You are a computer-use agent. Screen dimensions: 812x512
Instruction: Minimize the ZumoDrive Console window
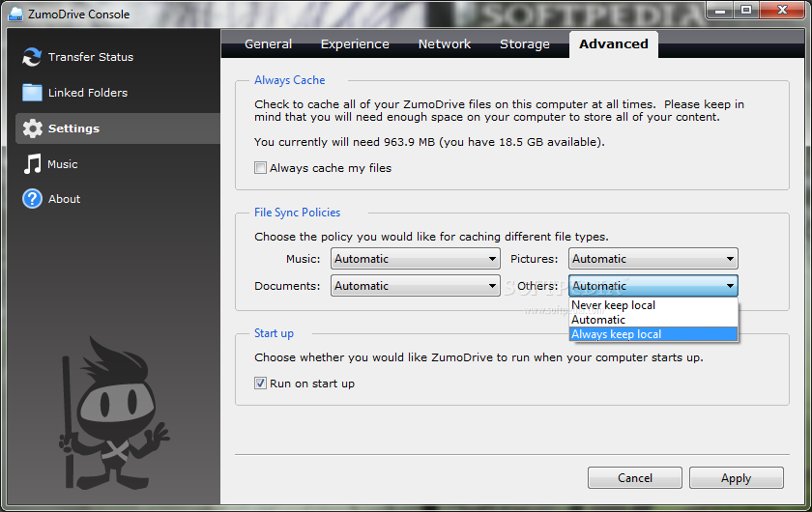coord(720,10)
